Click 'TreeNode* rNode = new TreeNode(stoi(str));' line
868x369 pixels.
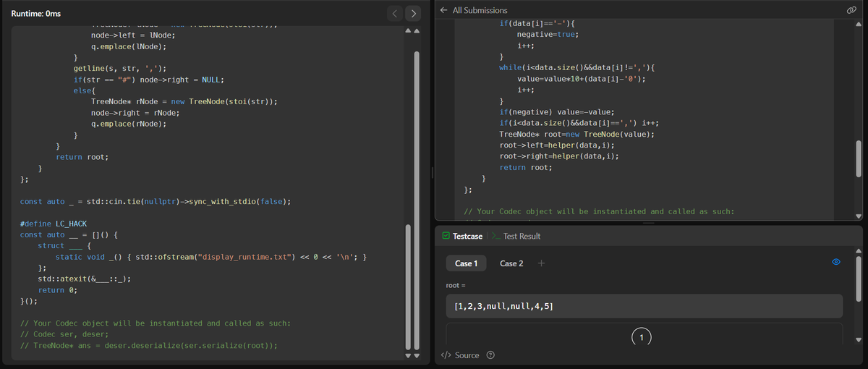(x=185, y=101)
